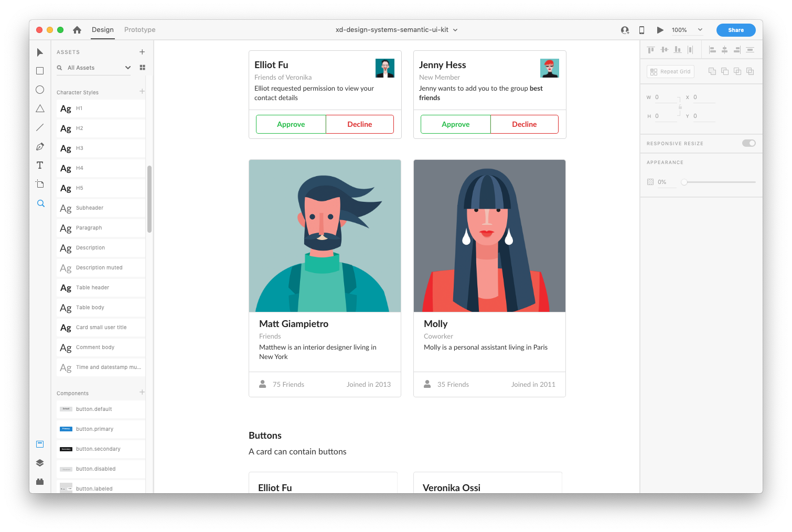Toggle aspect ratio lock
The image size is (792, 532).
click(x=680, y=107)
